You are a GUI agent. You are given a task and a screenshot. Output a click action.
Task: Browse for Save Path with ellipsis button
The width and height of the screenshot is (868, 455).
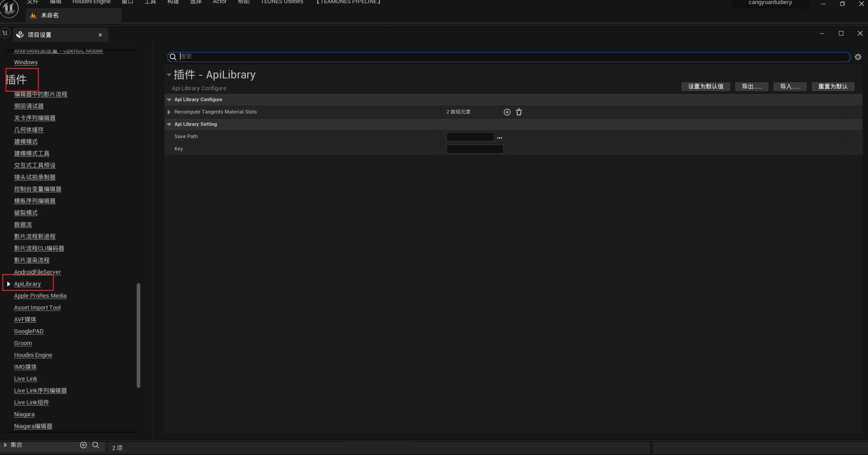click(499, 137)
